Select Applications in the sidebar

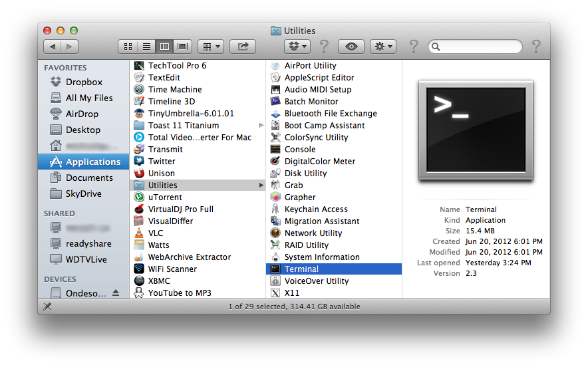(92, 162)
